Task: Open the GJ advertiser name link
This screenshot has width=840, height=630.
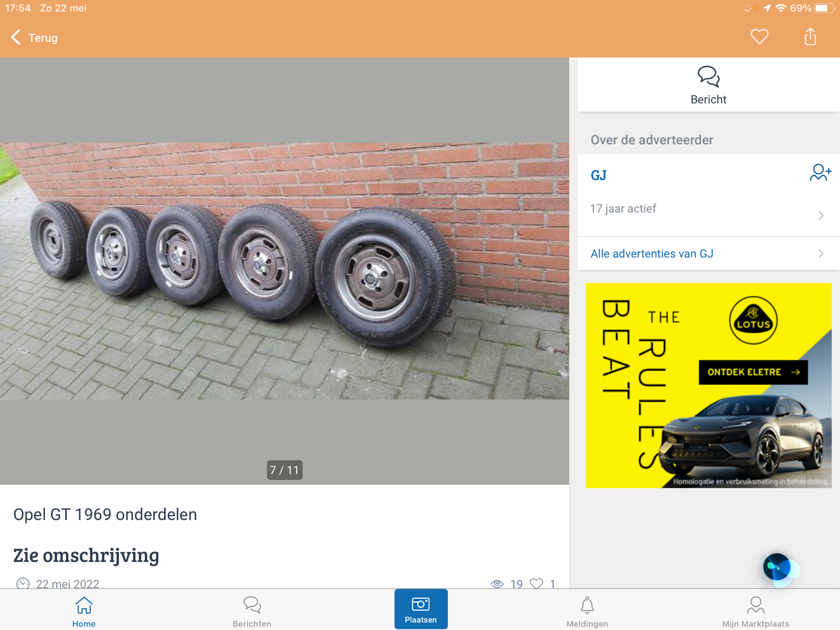Action: 598,175
